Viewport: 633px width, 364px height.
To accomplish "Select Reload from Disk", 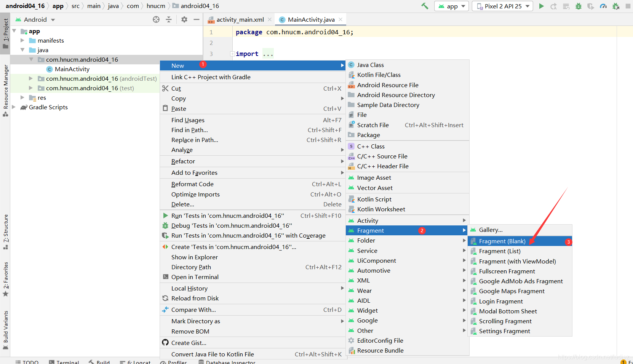I will [253, 298].
